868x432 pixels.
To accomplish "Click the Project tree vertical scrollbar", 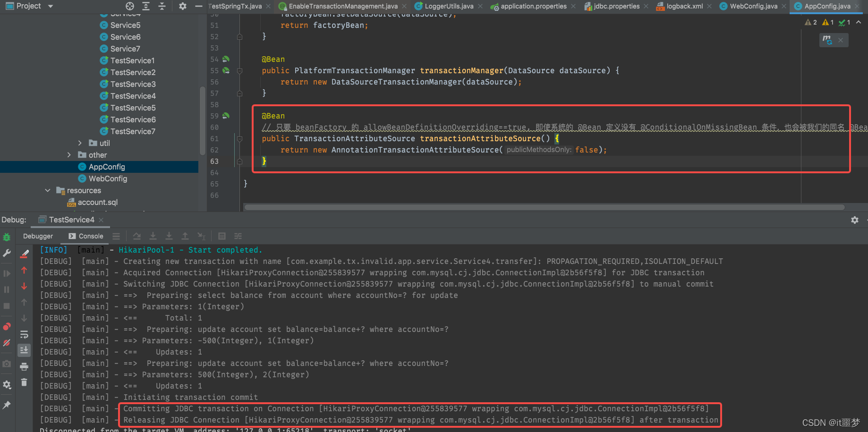I will (x=202, y=120).
